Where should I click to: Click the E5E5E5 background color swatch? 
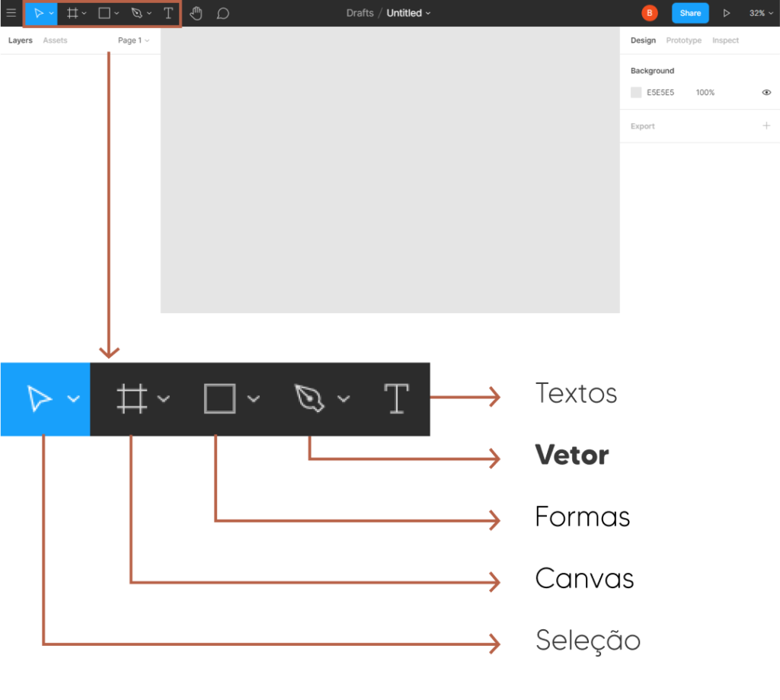636,92
